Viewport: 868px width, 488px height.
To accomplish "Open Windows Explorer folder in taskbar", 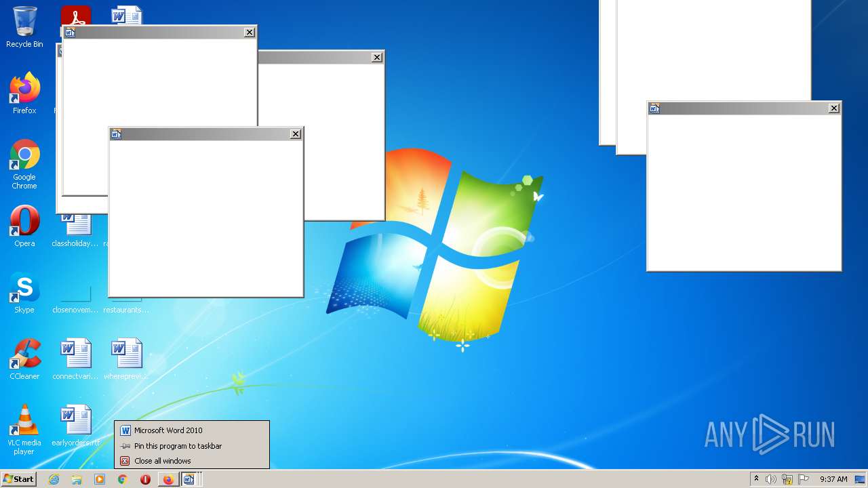I will (77, 479).
